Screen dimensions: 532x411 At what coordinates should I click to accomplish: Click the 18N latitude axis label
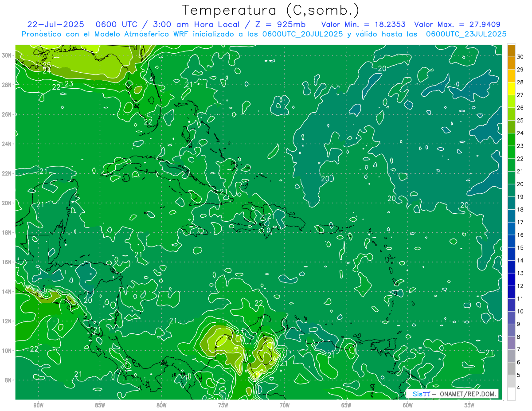(7, 232)
